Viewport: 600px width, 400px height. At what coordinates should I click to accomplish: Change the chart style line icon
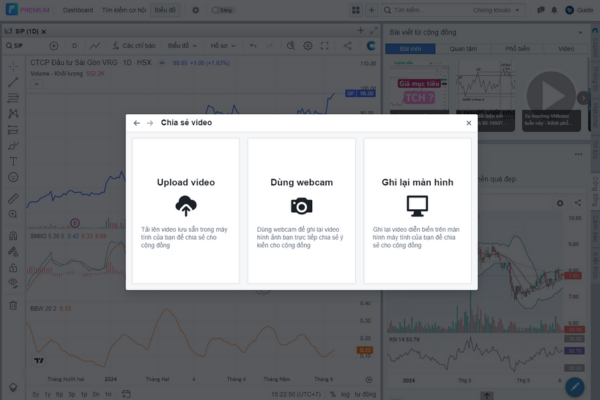pos(95,46)
